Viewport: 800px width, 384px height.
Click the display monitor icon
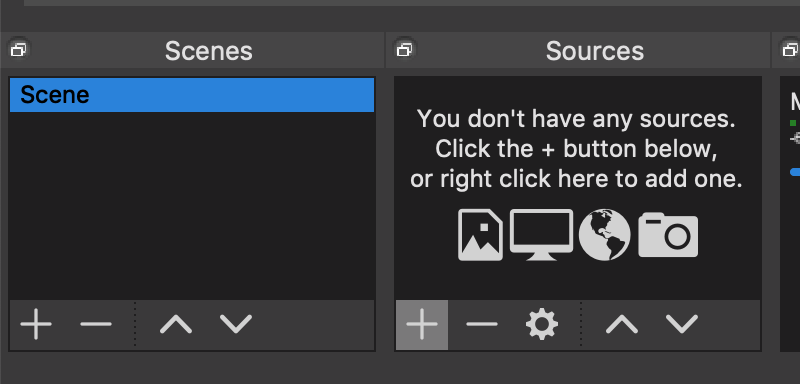[541, 235]
